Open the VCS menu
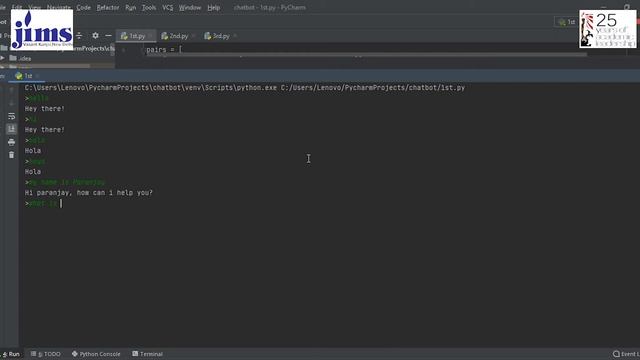The image size is (640, 360). [167, 7]
